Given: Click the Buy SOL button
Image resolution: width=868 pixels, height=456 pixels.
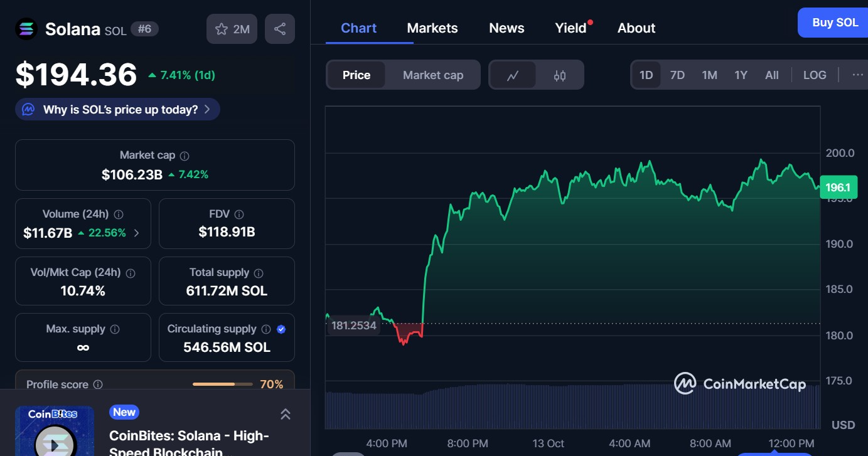Looking at the screenshot, I should [835, 23].
